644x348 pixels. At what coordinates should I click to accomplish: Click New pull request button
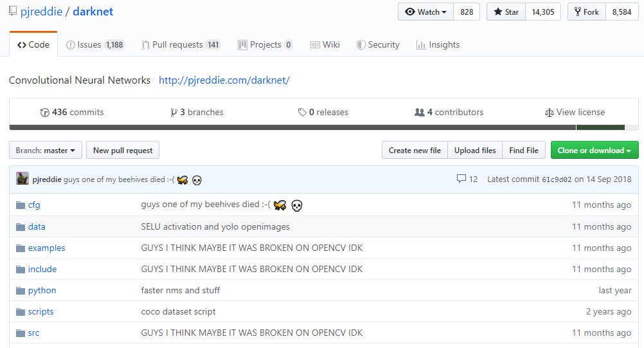click(x=123, y=151)
